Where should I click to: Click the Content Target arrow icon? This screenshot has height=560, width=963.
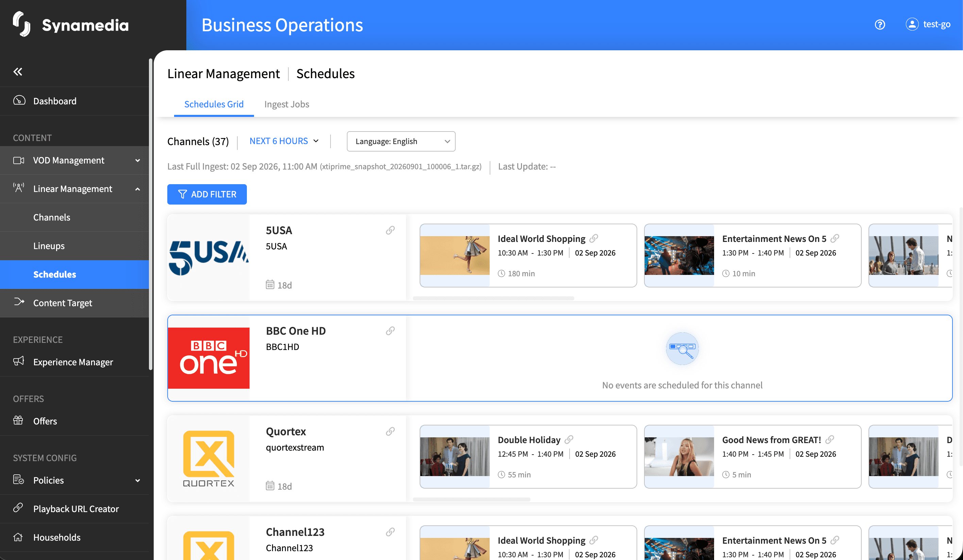(x=19, y=302)
